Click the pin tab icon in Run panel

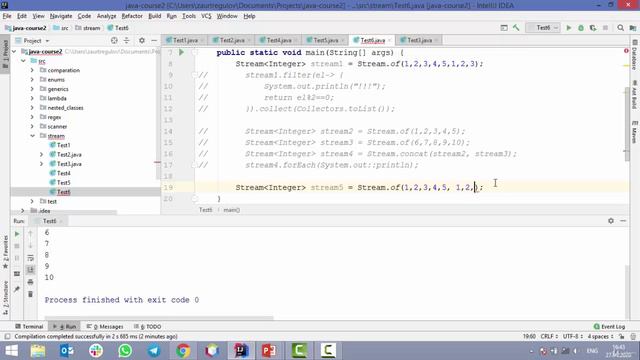17,289
